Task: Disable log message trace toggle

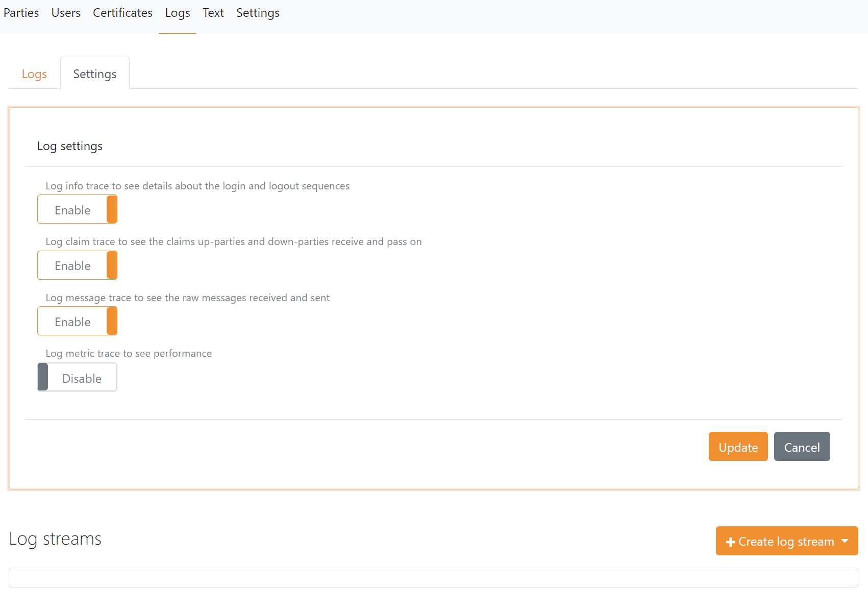Action: [x=77, y=321]
